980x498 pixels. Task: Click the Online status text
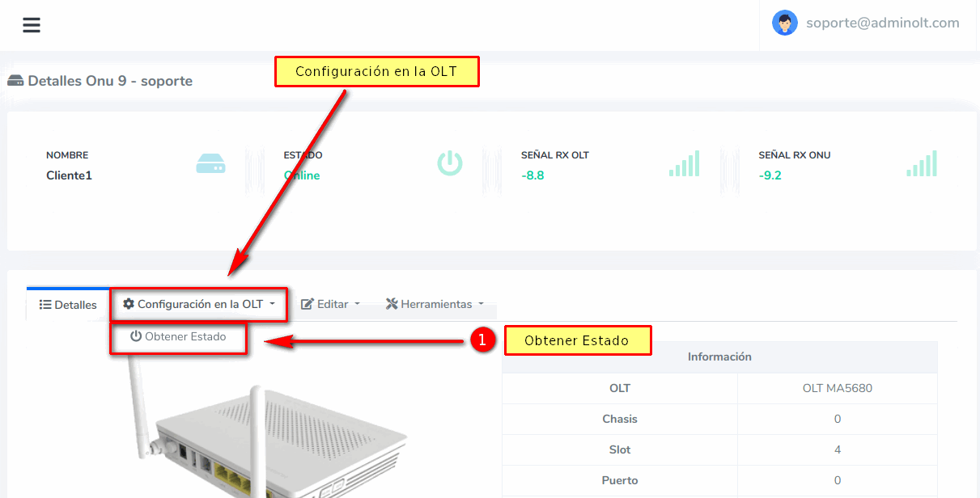click(303, 175)
